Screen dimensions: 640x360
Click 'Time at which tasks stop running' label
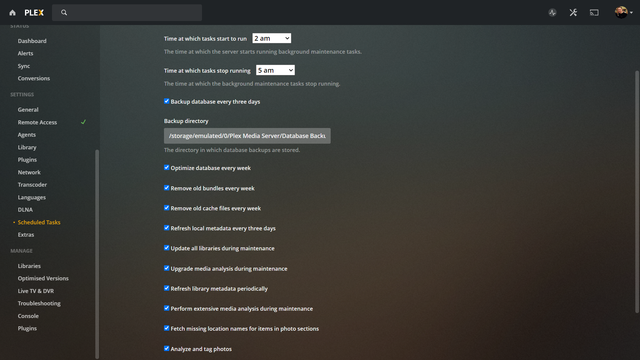(207, 71)
